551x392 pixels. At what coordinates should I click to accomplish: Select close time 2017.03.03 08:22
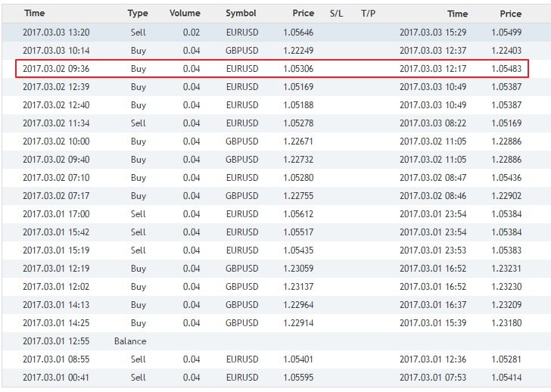point(433,123)
